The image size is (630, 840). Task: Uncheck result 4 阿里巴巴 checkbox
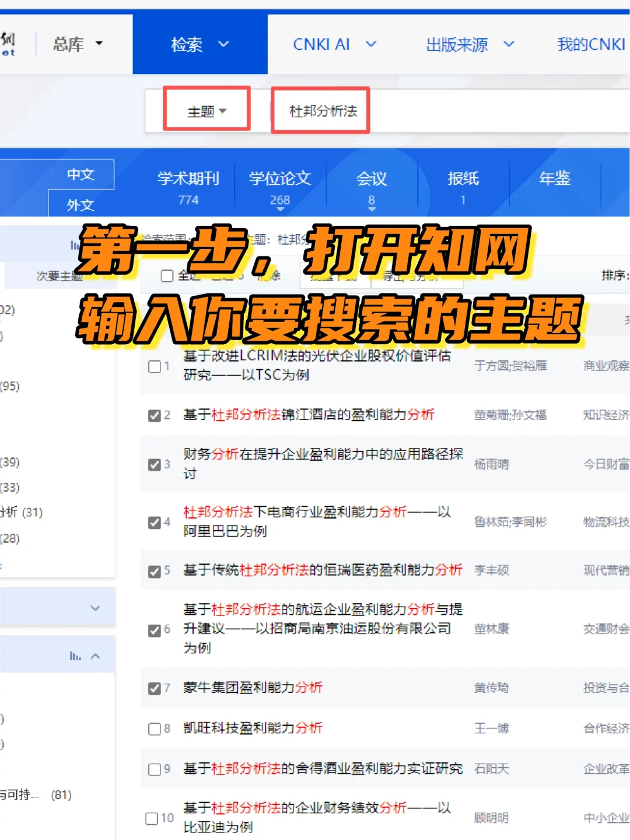pyautogui.click(x=155, y=522)
